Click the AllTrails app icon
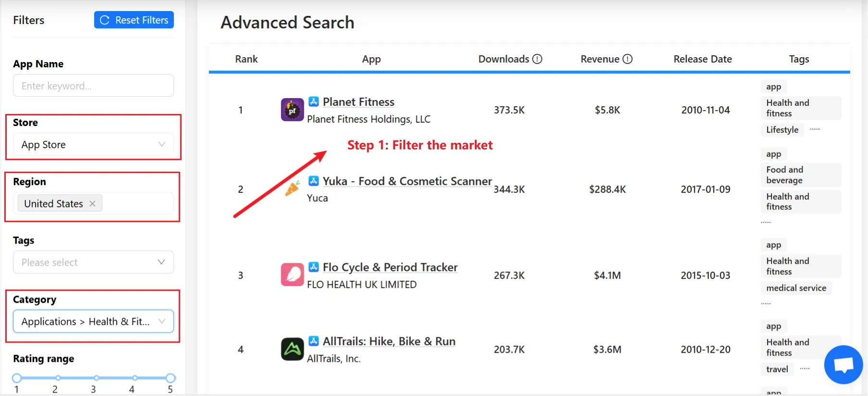The image size is (868, 396). tap(292, 348)
